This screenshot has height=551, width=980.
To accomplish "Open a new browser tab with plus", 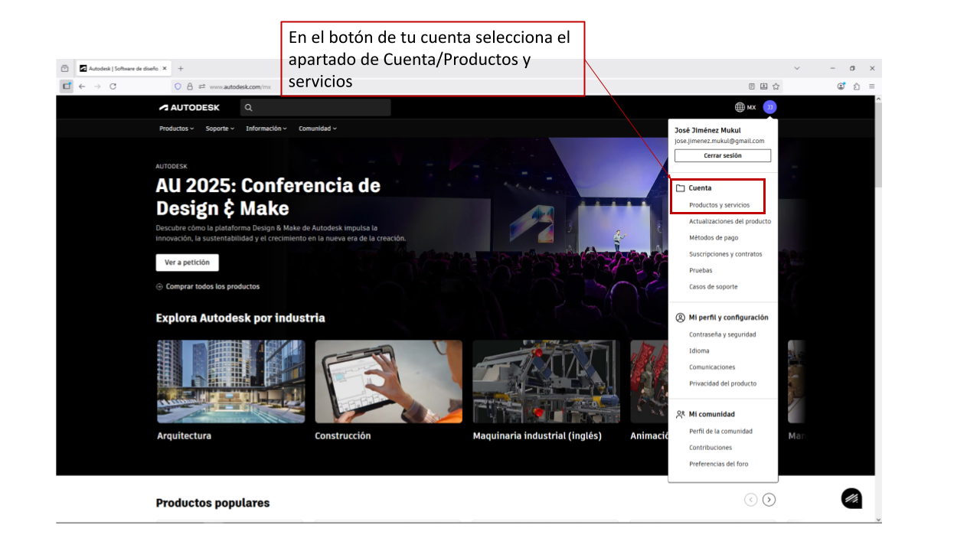I will [181, 68].
